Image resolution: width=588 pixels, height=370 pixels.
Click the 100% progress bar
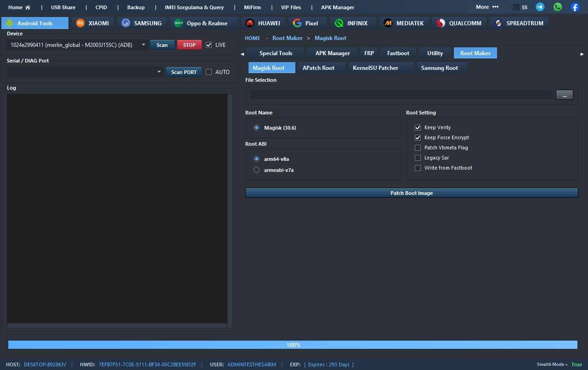pyautogui.click(x=293, y=345)
